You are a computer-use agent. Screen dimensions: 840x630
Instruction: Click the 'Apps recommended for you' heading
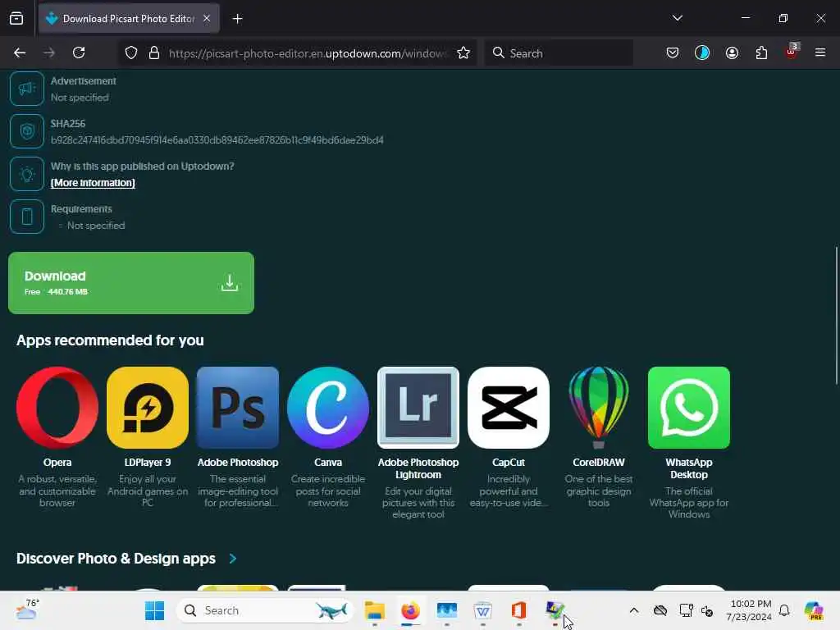tap(111, 340)
